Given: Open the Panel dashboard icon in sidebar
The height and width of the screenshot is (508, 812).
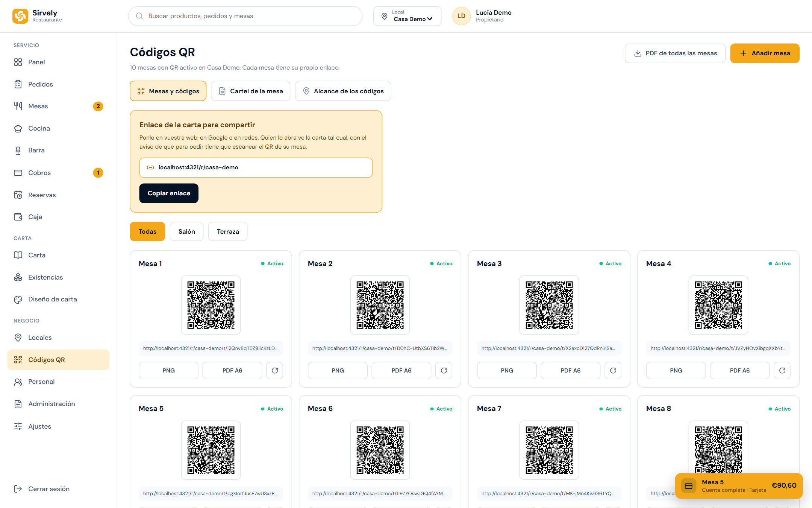Looking at the screenshot, I should [x=18, y=62].
